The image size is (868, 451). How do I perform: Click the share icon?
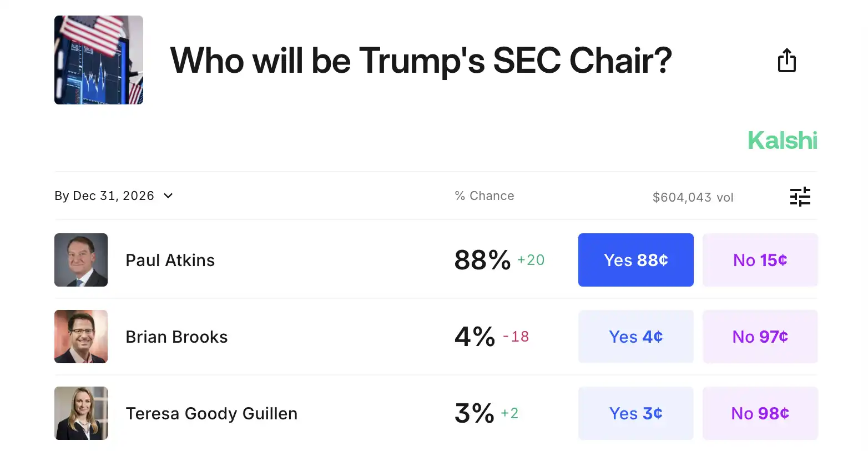pyautogui.click(x=786, y=60)
